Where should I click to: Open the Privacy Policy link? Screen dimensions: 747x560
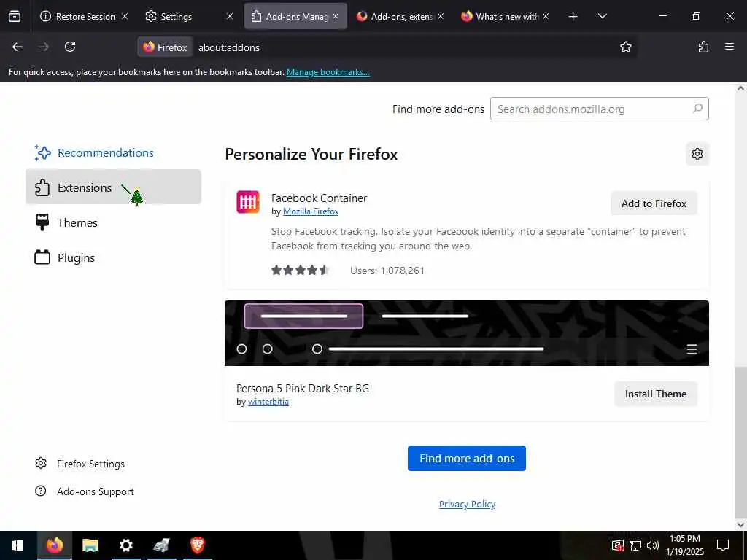tap(467, 504)
